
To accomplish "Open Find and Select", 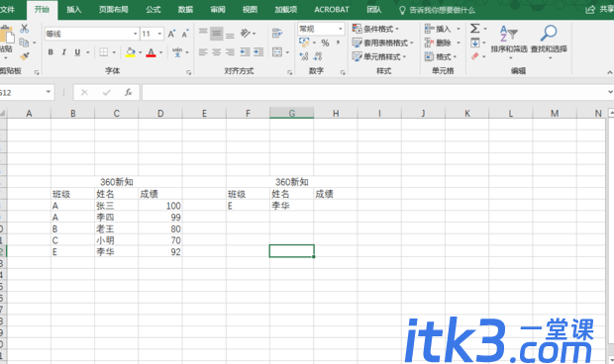I will coord(549,43).
